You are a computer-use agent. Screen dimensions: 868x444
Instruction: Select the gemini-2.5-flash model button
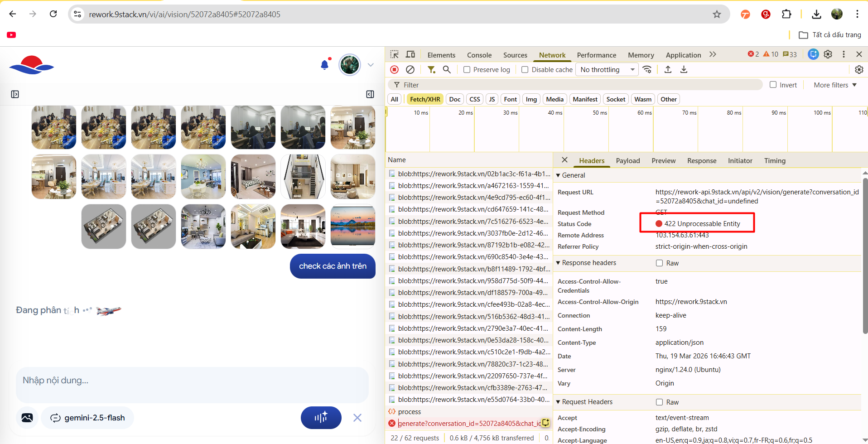pyautogui.click(x=87, y=418)
